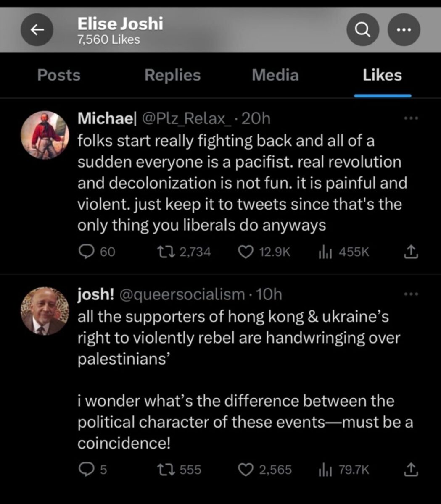
Task: Switch to the Media tab
Action: pos(275,75)
